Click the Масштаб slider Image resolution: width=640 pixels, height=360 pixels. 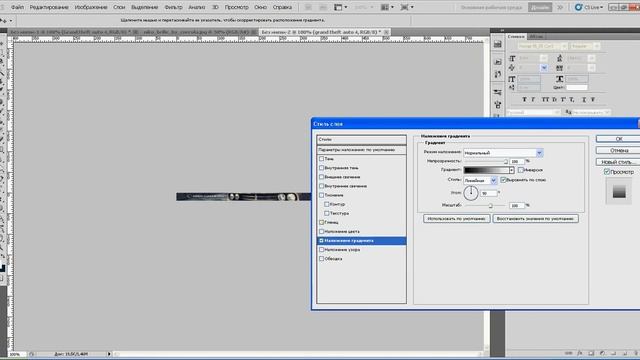pyautogui.click(x=486, y=206)
